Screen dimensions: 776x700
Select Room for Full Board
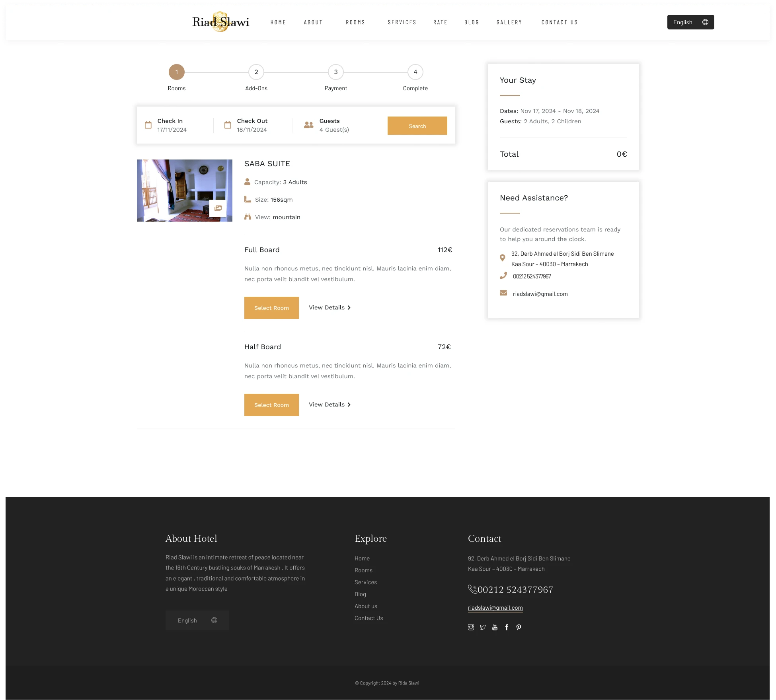coord(271,308)
